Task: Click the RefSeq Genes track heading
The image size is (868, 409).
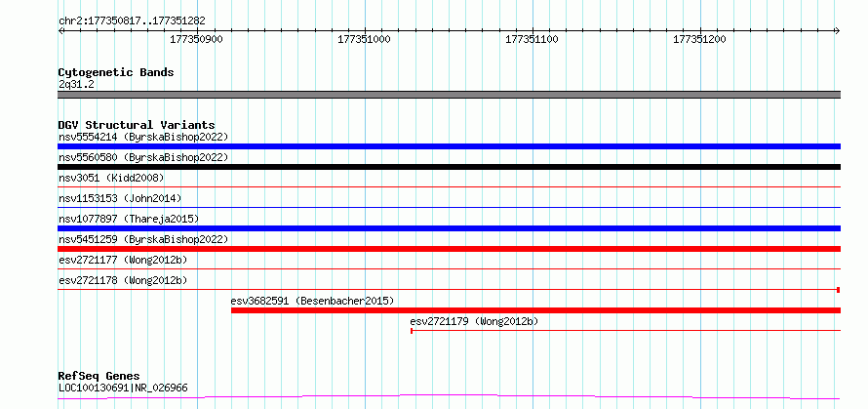Action: click(99, 377)
